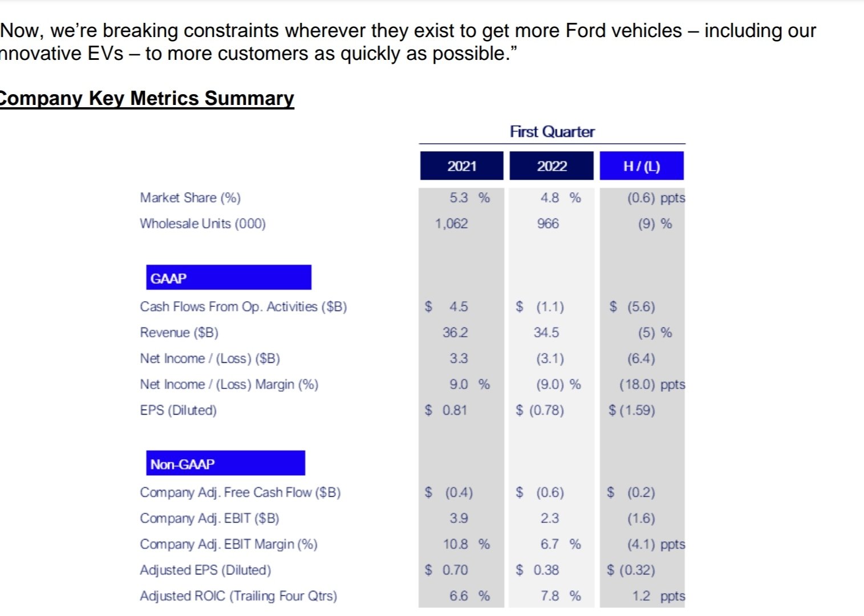Click the H / (L) column header

point(642,166)
